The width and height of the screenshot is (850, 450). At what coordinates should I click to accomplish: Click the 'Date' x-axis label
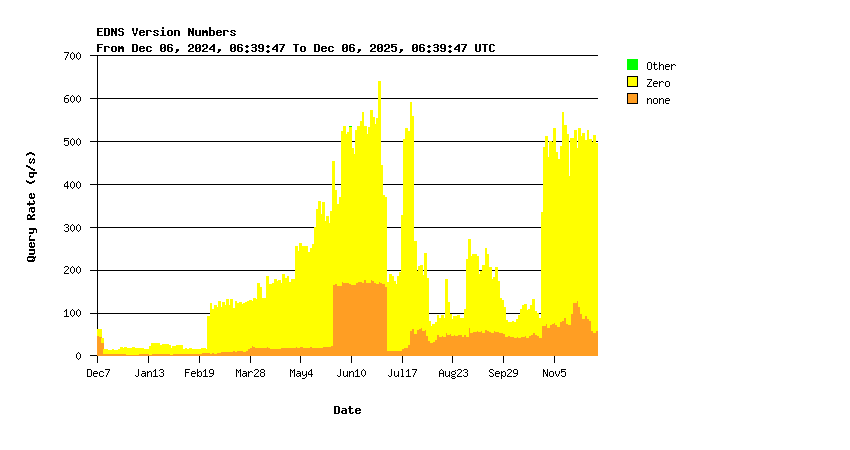(347, 410)
